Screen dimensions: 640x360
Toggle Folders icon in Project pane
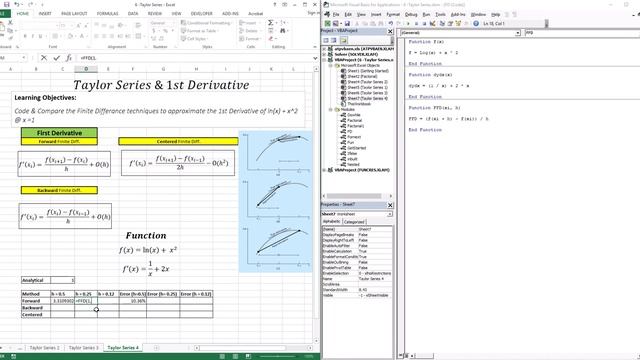[x=344, y=40]
